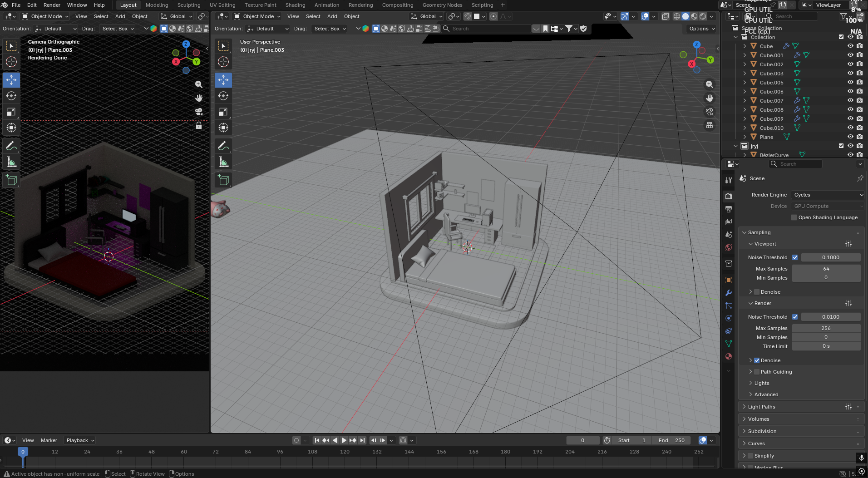
Task: Expand the Light Paths panel
Action: coord(761,407)
